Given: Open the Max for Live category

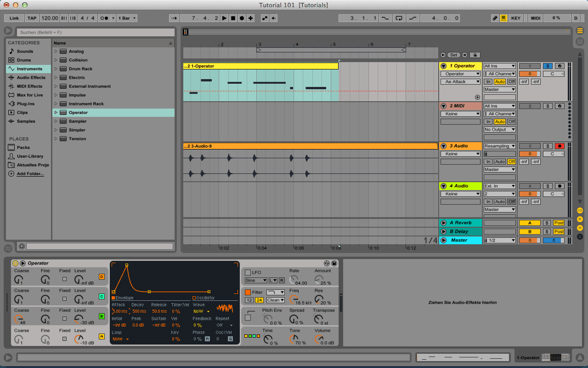Looking at the screenshot, I should 28,95.
